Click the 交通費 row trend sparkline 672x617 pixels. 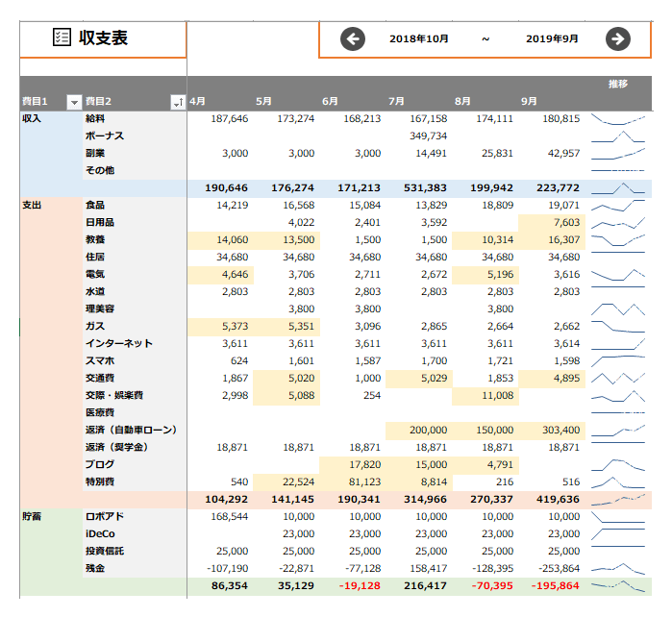click(x=618, y=378)
